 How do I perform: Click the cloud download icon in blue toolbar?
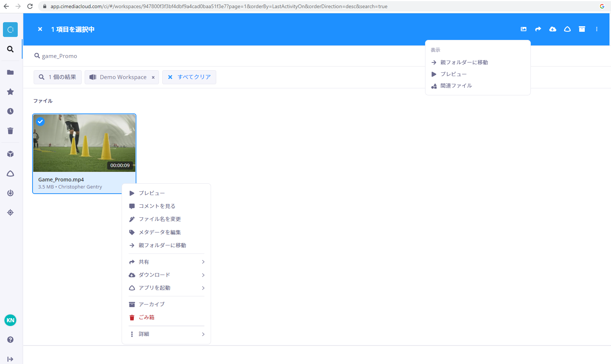click(x=553, y=29)
